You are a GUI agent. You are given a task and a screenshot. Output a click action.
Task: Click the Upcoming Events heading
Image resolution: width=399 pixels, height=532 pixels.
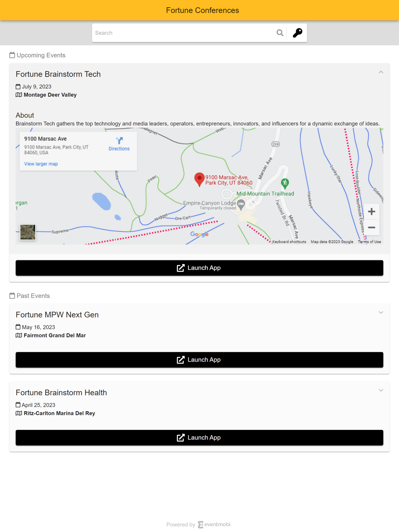tap(41, 55)
